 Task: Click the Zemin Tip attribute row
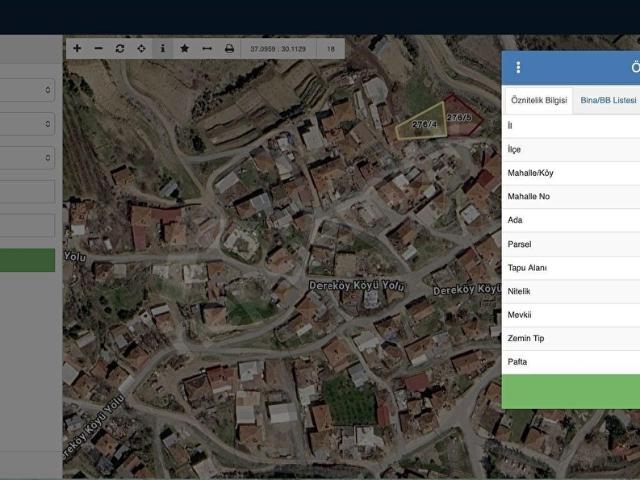click(571, 338)
